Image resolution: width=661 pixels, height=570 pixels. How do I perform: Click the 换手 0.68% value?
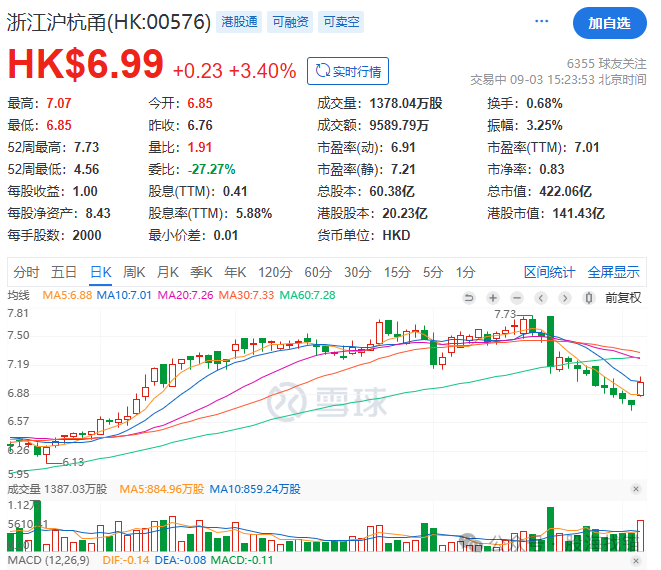(544, 103)
